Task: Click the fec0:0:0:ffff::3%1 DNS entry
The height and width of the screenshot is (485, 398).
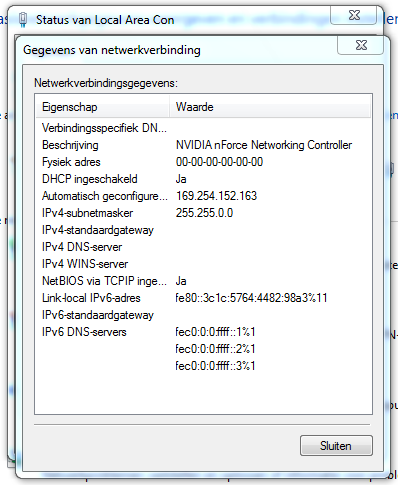Action: pos(215,366)
